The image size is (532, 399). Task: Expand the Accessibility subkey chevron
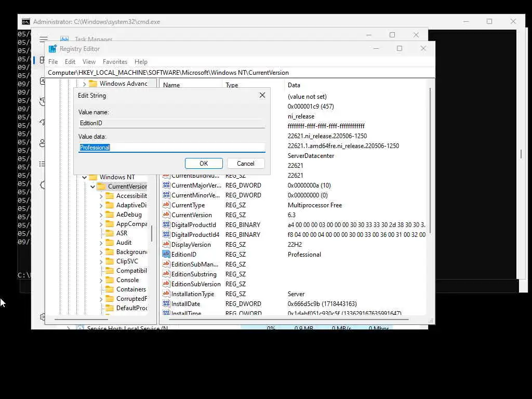pos(101,196)
